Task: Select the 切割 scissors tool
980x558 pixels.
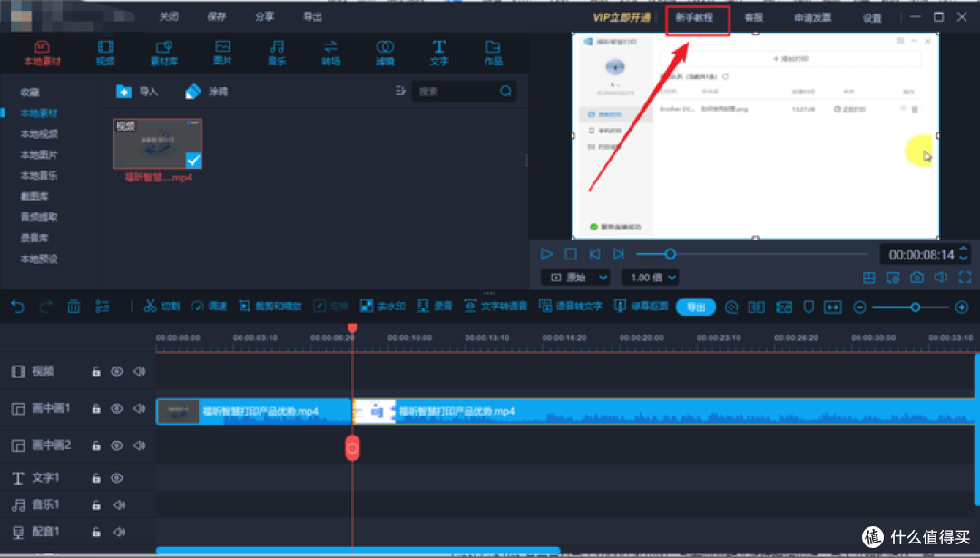Action: click(x=162, y=306)
